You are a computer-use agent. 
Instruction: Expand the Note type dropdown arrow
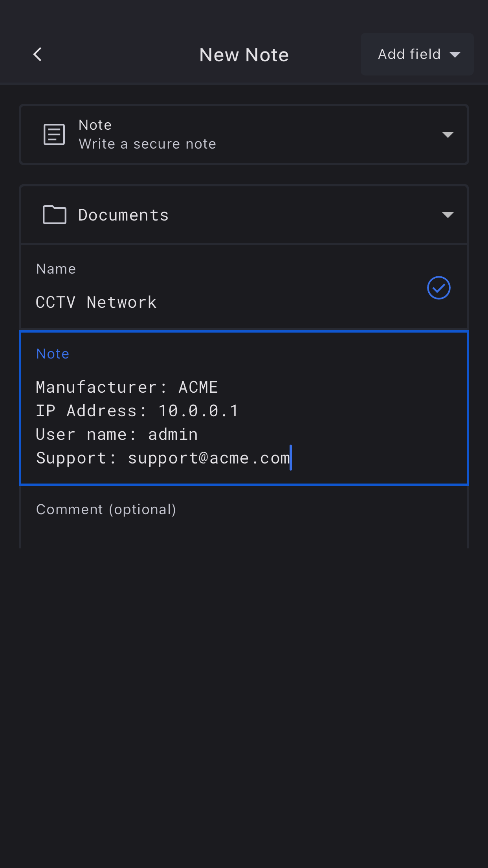point(448,135)
